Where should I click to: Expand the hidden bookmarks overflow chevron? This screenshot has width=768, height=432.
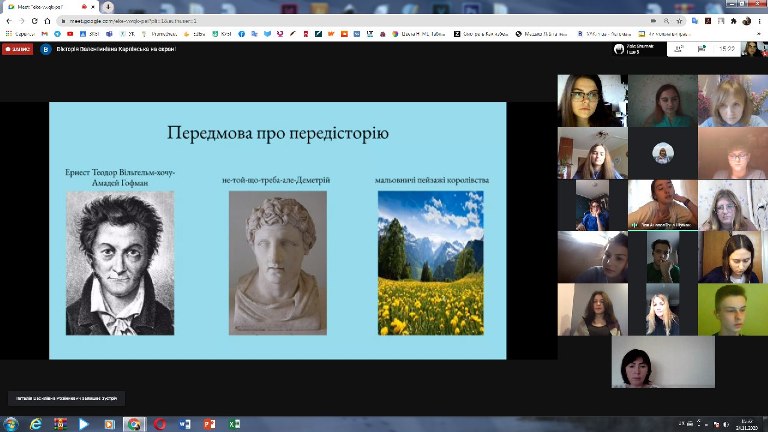click(759, 33)
